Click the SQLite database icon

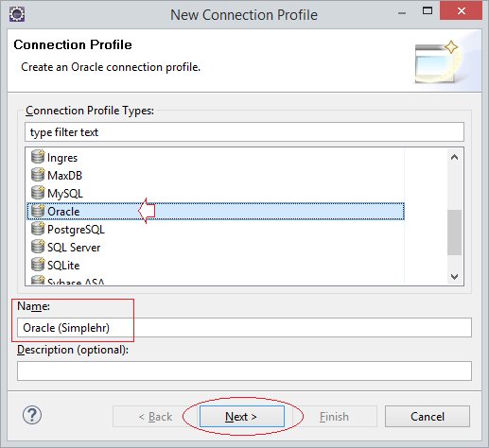tap(38, 265)
